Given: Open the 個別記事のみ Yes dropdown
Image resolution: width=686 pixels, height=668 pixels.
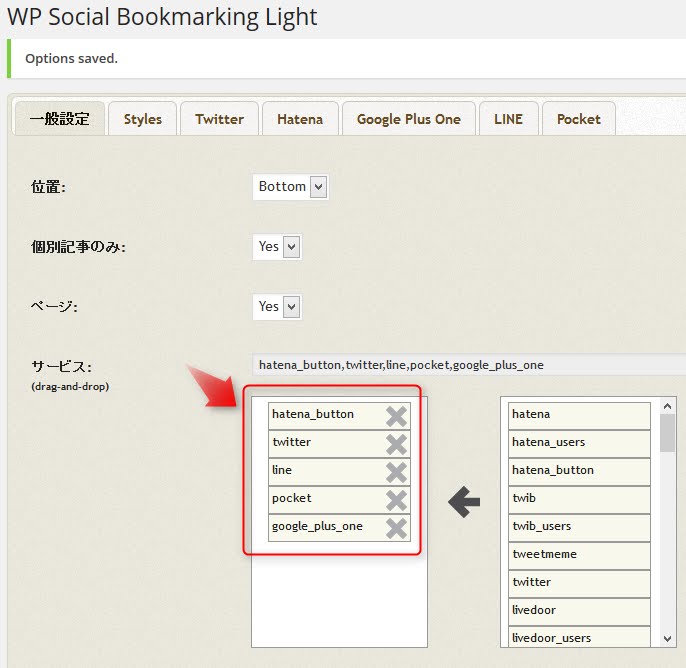Looking at the screenshot, I should click(x=277, y=247).
